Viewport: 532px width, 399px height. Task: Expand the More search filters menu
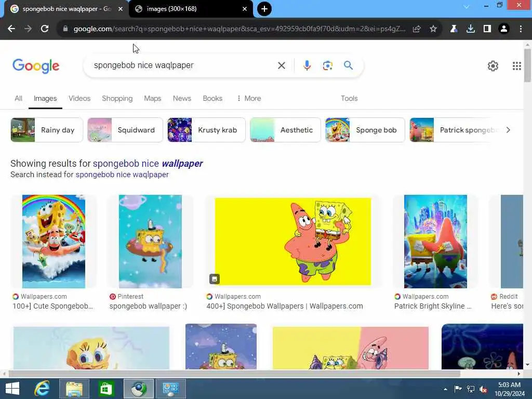249,98
